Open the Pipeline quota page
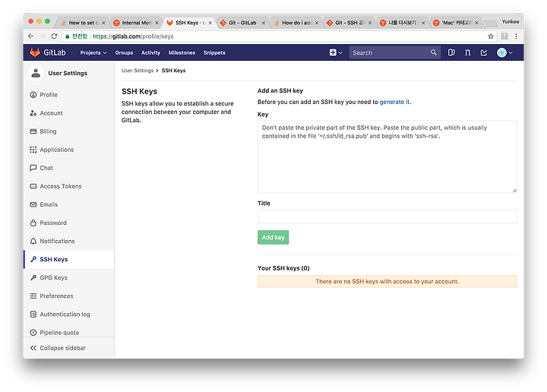 pos(59,333)
